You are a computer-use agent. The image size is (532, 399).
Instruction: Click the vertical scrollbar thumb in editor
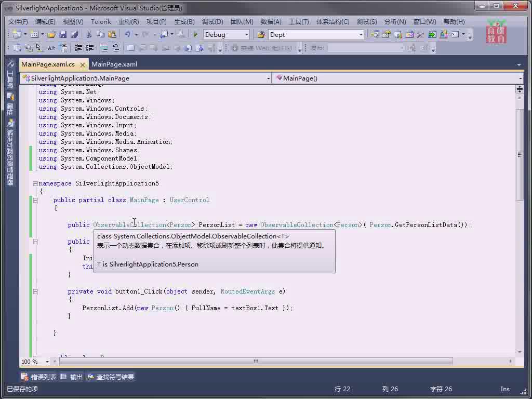coord(520,155)
